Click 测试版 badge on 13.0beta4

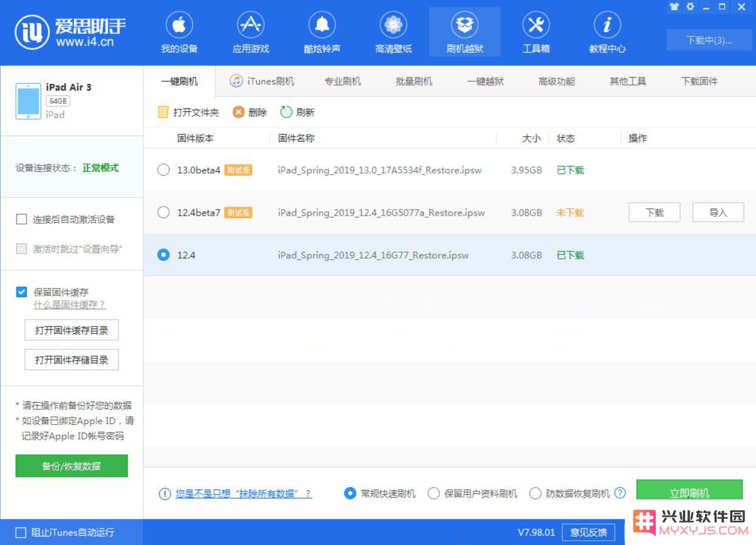coord(238,170)
